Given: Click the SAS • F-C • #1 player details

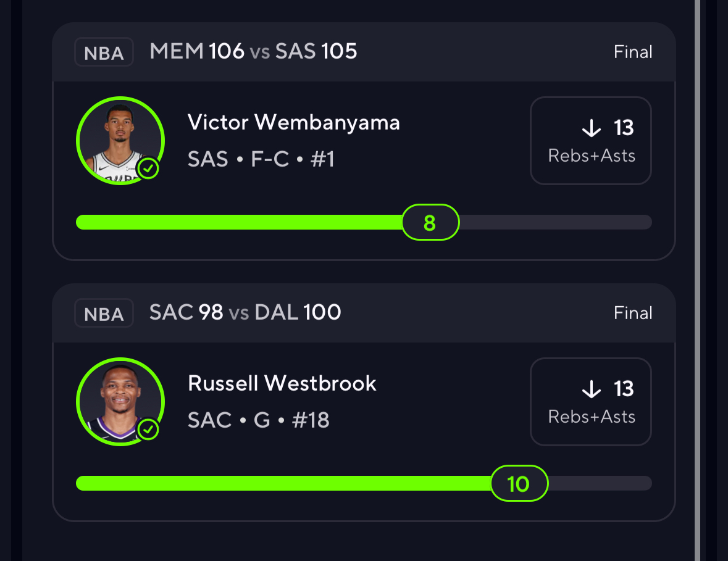Looking at the screenshot, I should coord(261,159).
